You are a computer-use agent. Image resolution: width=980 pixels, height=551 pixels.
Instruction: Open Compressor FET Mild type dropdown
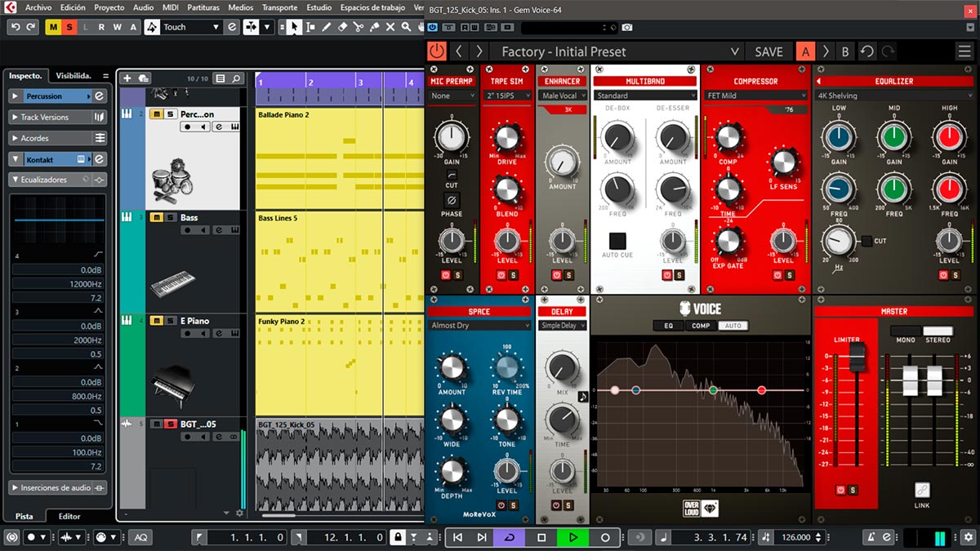click(755, 96)
